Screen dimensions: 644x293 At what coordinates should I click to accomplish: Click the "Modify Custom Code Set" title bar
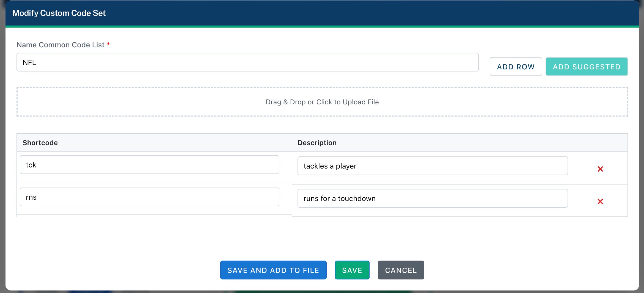(x=59, y=13)
